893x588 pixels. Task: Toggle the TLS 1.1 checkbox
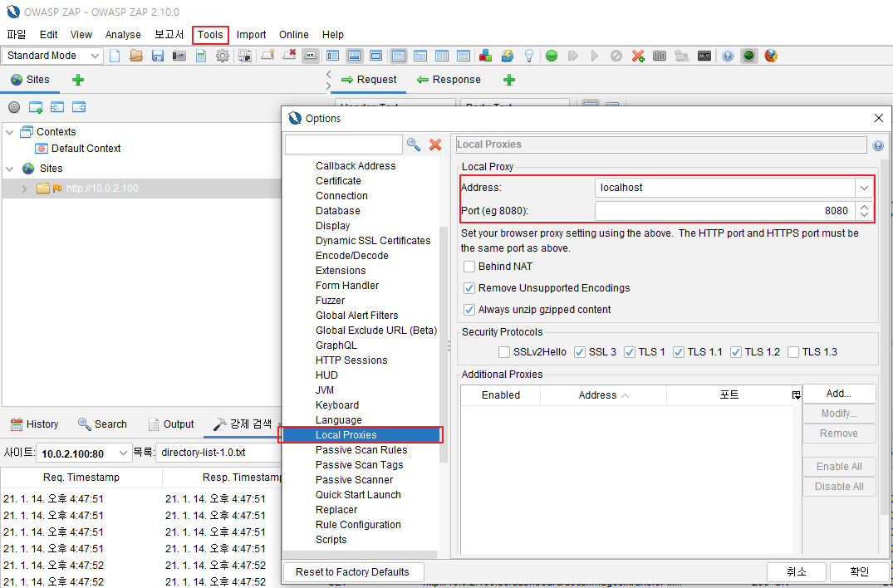pyautogui.click(x=679, y=352)
